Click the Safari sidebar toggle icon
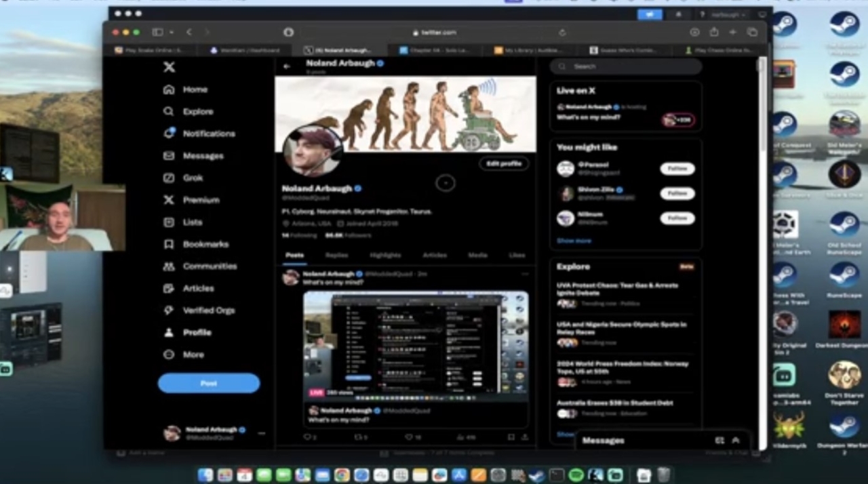This screenshot has width=868, height=484. (x=157, y=32)
